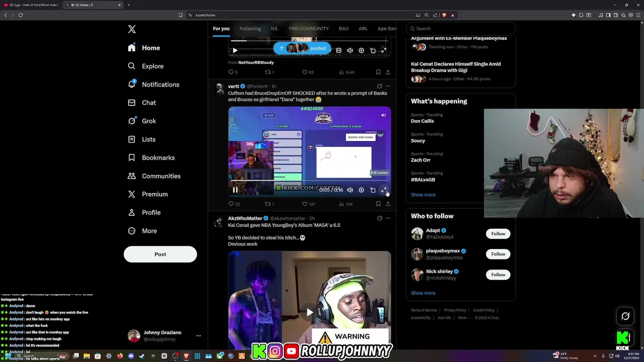This screenshot has width=644, height=362.
Task: Play the top NotYourRBWoody video
Action: tap(235, 50)
